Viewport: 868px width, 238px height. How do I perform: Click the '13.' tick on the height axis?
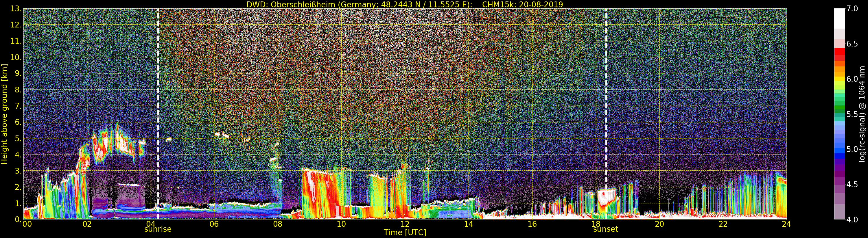click(x=16, y=9)
